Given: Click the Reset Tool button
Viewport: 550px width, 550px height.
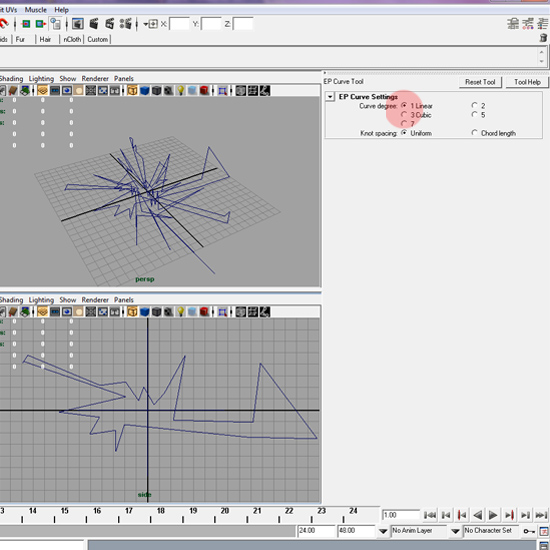Looking at the screenshot, I should (480, 82).
